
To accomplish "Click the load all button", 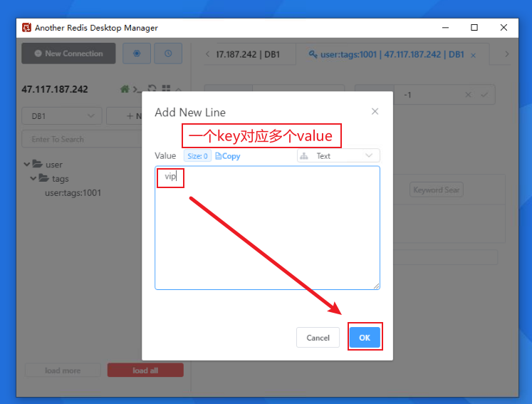I will click(145, 371).
